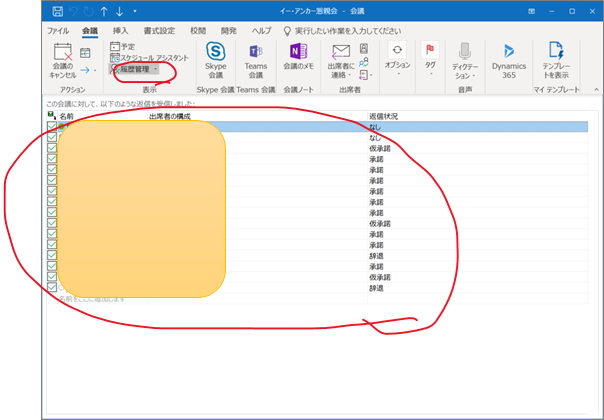Open Dynamics 365 add-in
Screen dimensions: 604x420
pos(509,60)
